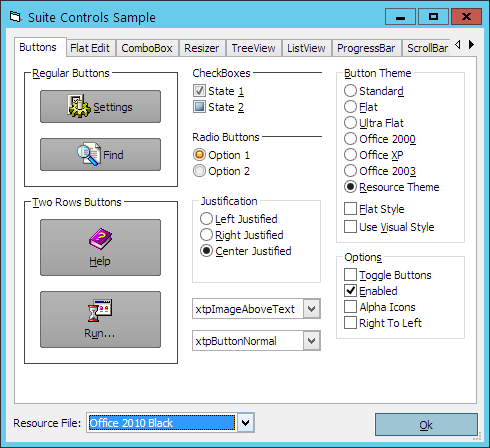
Task: Click the Ok button
Action: pyautogui.click(x=426, y=425)
